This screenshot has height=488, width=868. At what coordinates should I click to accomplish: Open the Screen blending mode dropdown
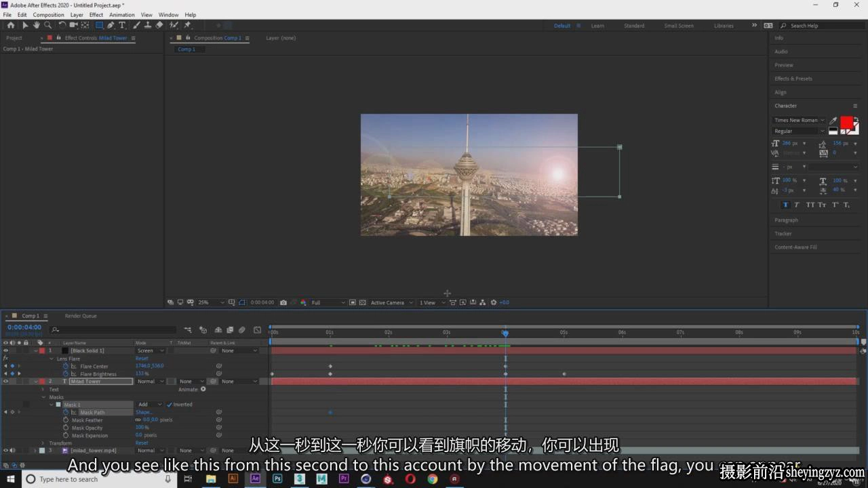click(151, 350)
